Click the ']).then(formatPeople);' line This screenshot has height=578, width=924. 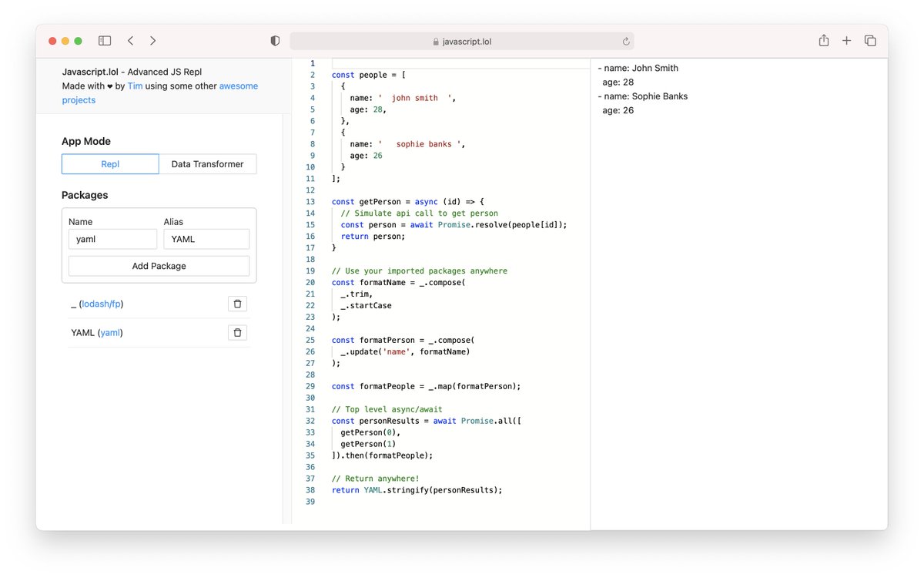click(x=383, y=456)
